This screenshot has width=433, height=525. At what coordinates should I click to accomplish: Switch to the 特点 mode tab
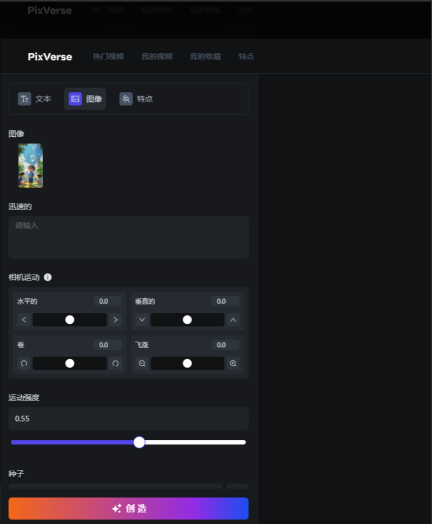(136, 99)
